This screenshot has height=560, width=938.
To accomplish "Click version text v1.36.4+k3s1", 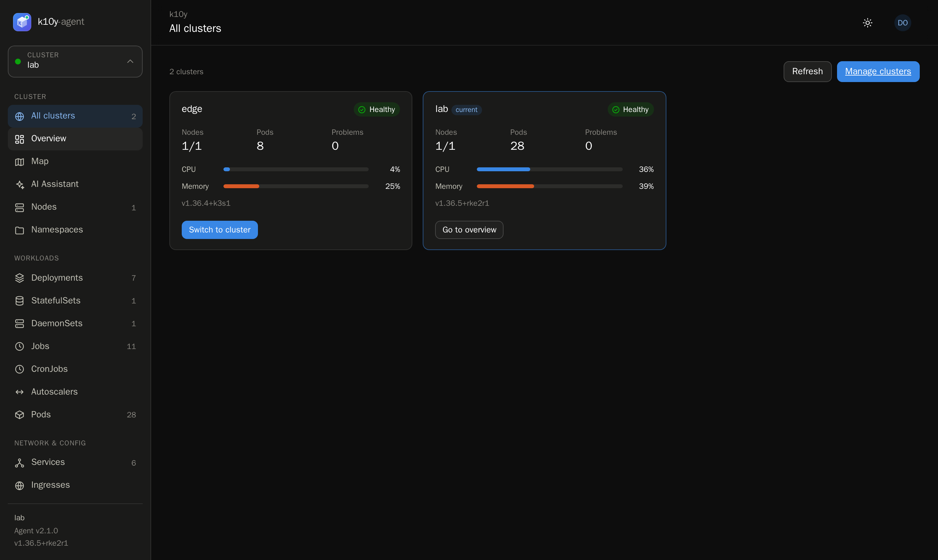I will [x=206, y=203].
